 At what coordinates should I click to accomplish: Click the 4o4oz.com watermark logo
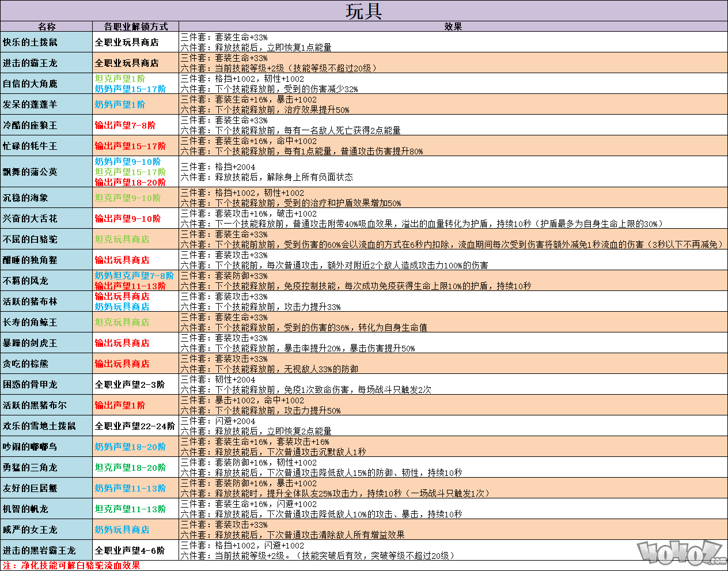[681, 553]
